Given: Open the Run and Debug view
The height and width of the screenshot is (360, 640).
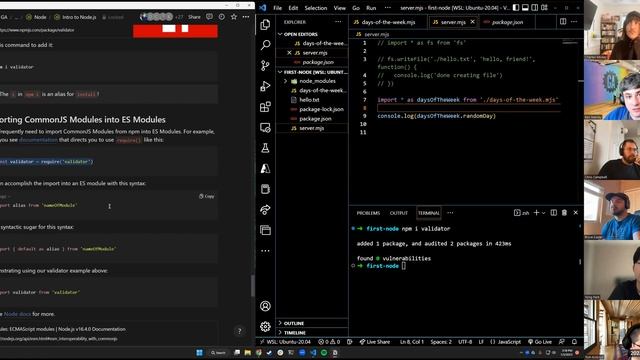Looking at the screenshot, I should pyautogui.click(x=265, y=86).
